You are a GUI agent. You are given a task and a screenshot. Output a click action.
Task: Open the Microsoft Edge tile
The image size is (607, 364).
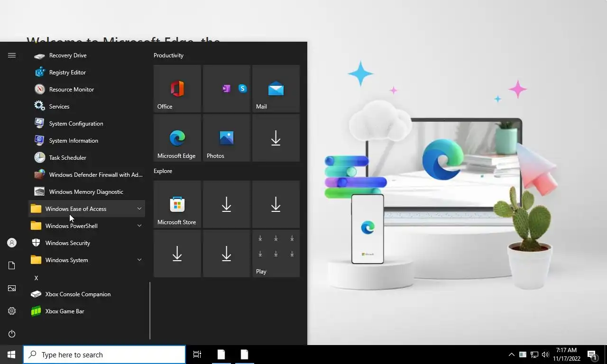(x=177, y=138)
